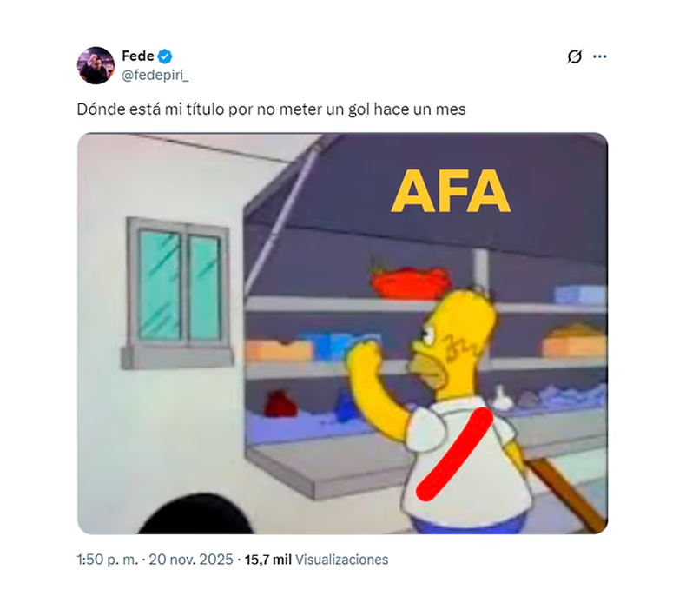
Task: Open the three-dot more options menu
Action: (x=599, y=56)
